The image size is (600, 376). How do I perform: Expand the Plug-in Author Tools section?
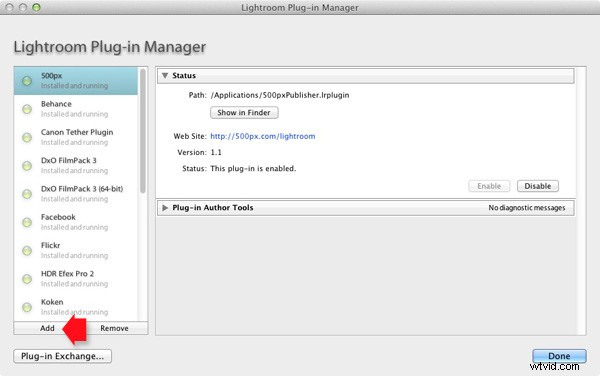pos(165,208)
